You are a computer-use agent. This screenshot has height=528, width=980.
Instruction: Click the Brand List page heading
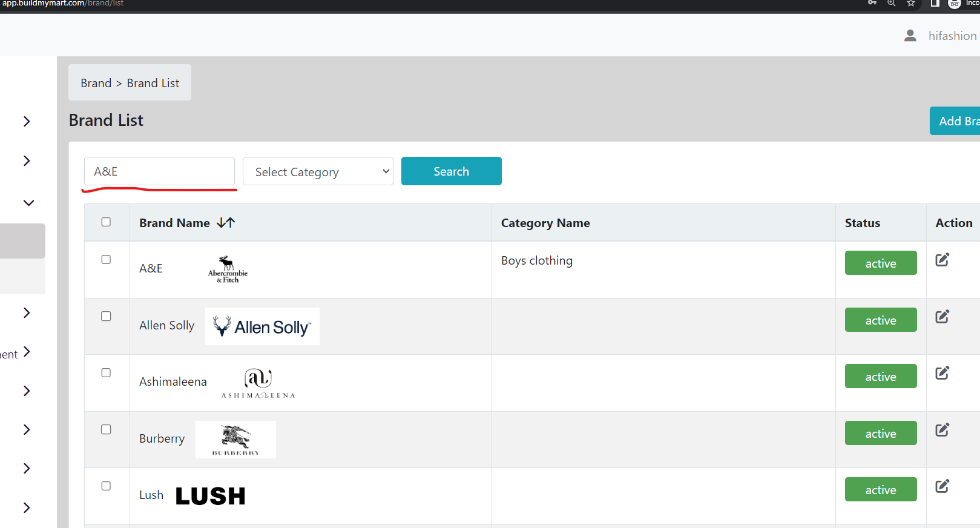pyautogui.click(x=106, y=120)
